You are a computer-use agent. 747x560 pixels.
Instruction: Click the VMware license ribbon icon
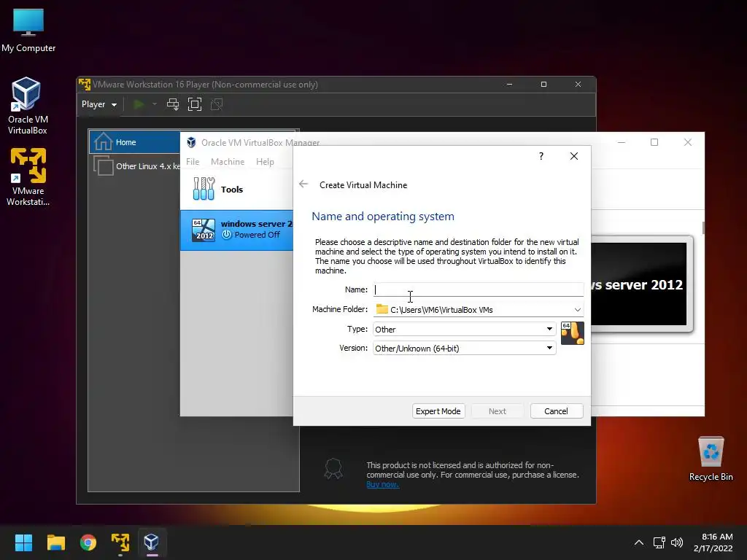pyautogui.click(x=333, y=469)
